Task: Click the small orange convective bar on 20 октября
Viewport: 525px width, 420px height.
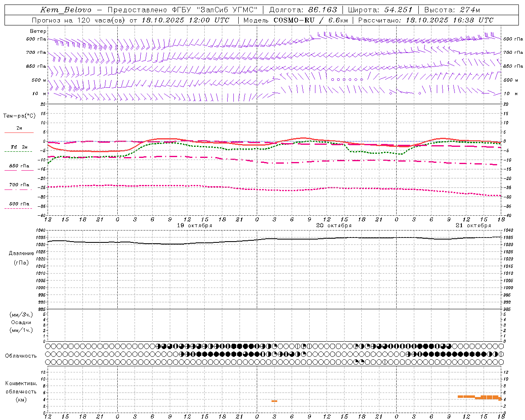Action: click(x=274, y=401)
